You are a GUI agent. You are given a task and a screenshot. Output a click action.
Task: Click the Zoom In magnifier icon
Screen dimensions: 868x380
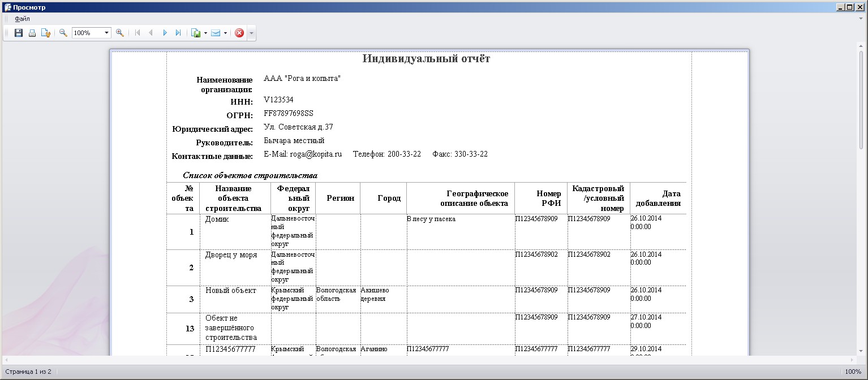click(x=120, y=33)
